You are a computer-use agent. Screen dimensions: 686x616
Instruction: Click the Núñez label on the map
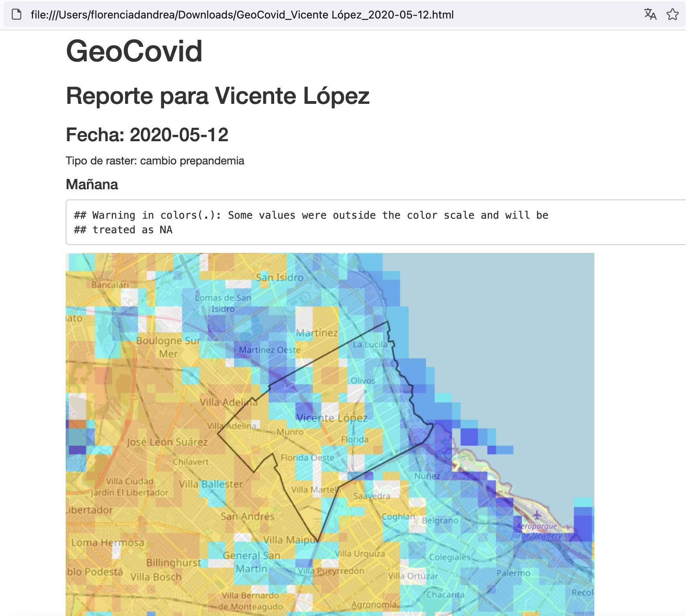coord(427,476)
